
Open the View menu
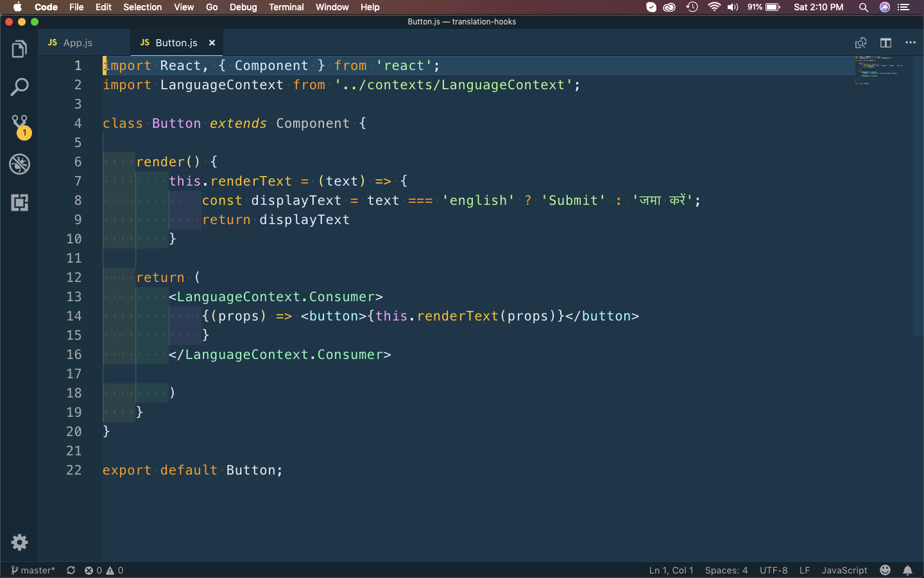[x=184, y=7]
